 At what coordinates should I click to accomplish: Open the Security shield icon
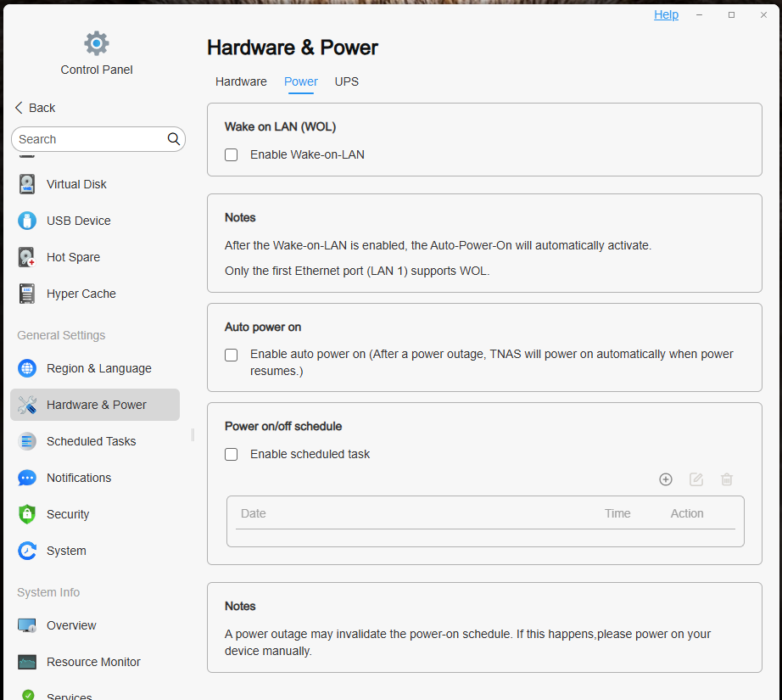click(27, 514)
